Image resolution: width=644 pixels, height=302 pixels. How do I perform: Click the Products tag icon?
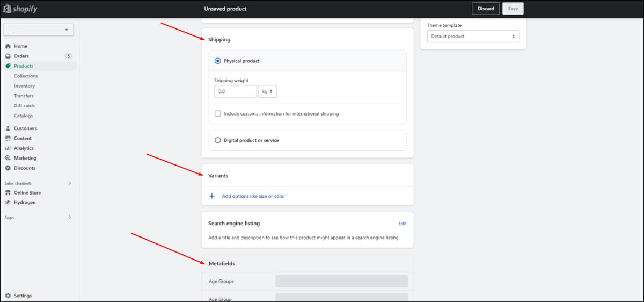click(8, 66)
